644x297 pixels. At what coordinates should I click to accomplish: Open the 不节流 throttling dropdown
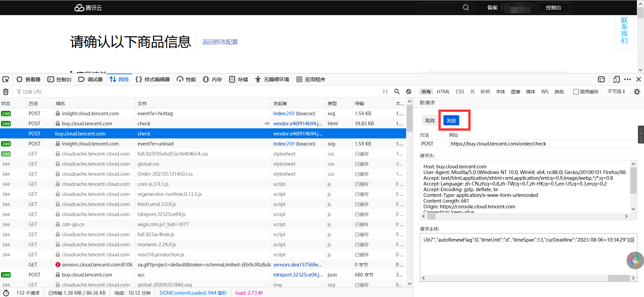click(616, 91)
